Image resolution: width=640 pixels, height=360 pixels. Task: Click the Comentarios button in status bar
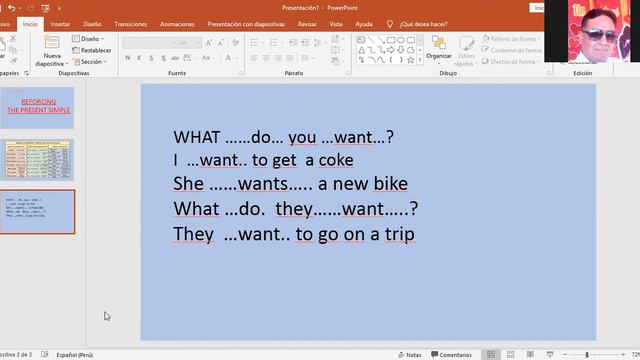(x=451, y=355)
